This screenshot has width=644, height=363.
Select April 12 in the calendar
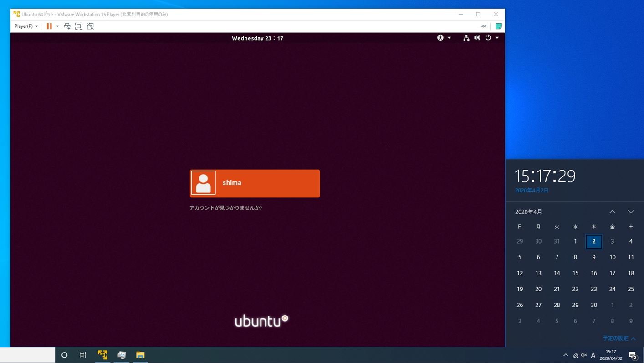click(520, 273)
